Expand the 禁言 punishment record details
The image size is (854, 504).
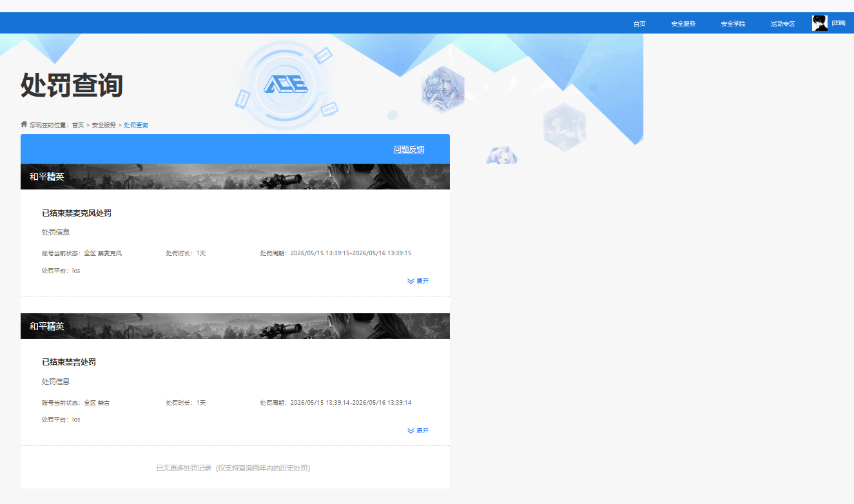point(418,431)
